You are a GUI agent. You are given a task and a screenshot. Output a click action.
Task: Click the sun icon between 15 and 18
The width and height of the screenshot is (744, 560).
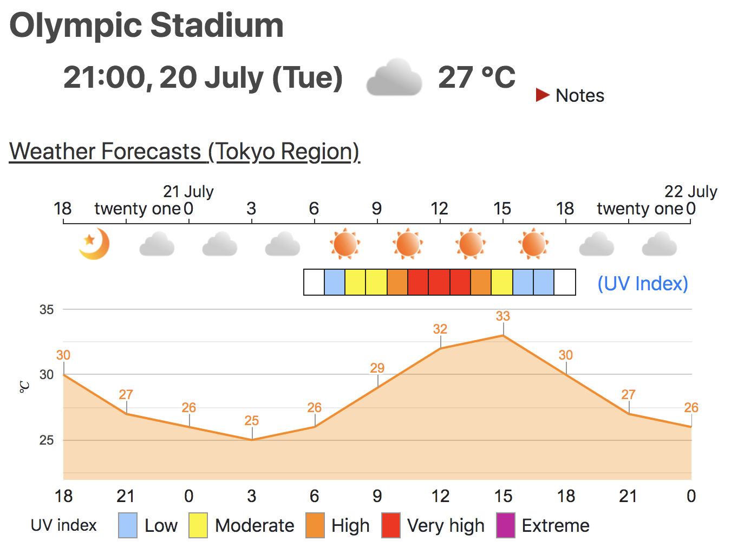(x=533, y=244)
